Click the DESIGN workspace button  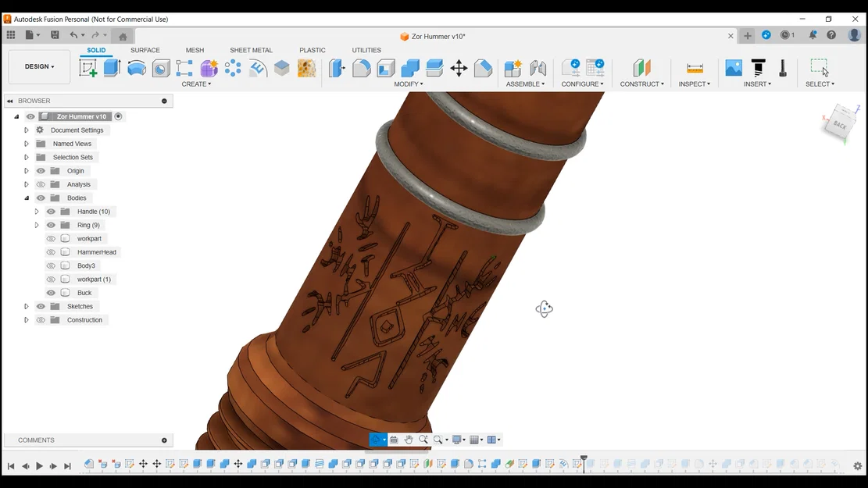(38, 66)
